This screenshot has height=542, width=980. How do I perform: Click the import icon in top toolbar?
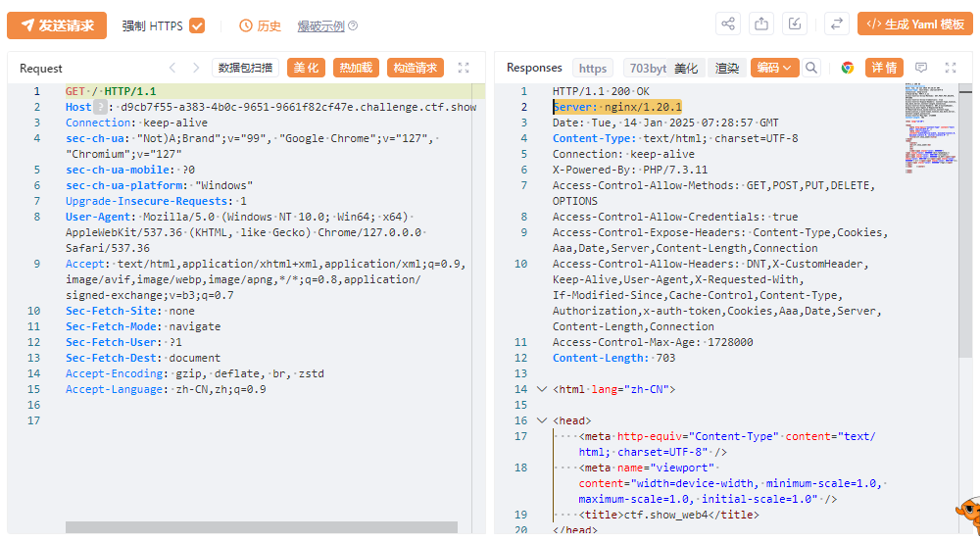pyautogui.click(x=796, y=24)
